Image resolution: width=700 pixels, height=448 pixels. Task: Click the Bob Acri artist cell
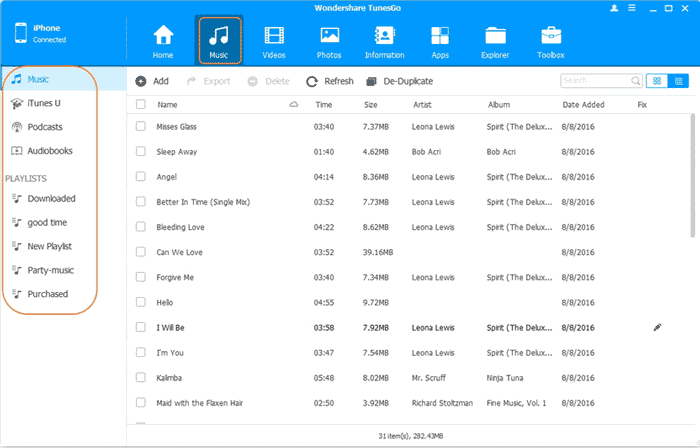pos(426,152)
